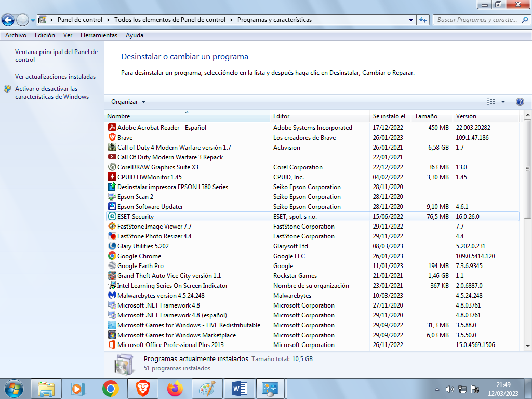This screenshot has height=399, width=532.
Task: Expand the recent pages navigation dropdown
Action: [33, 20]
